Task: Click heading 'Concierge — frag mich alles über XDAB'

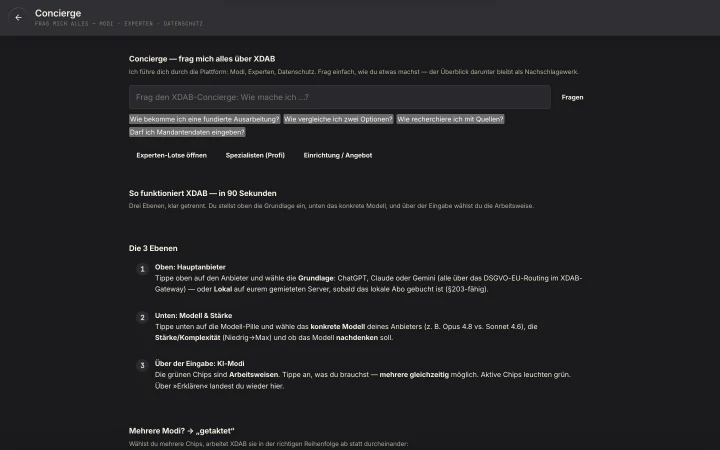Action: 202,59
